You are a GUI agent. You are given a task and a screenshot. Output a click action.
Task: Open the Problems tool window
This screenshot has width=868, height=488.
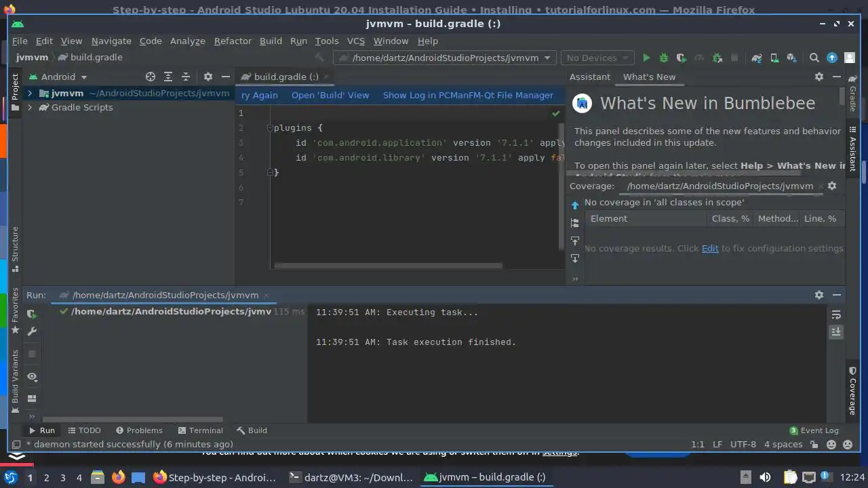click(139, 430)
